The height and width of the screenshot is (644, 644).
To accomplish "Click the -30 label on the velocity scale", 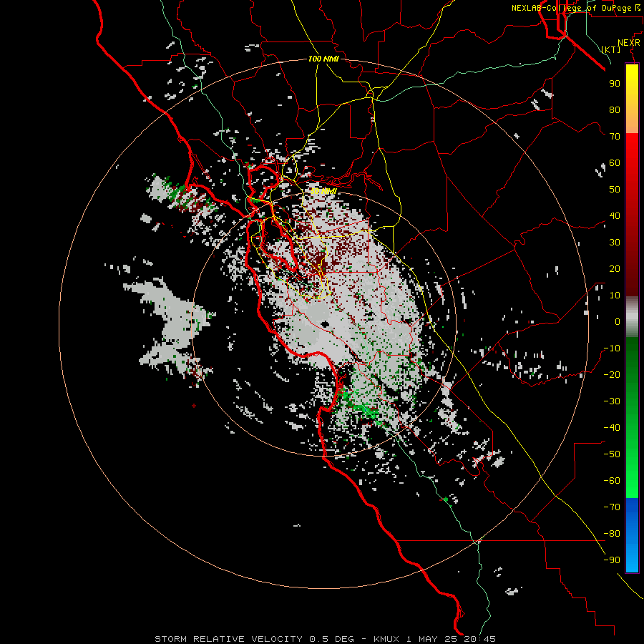I will click(612, 401).
